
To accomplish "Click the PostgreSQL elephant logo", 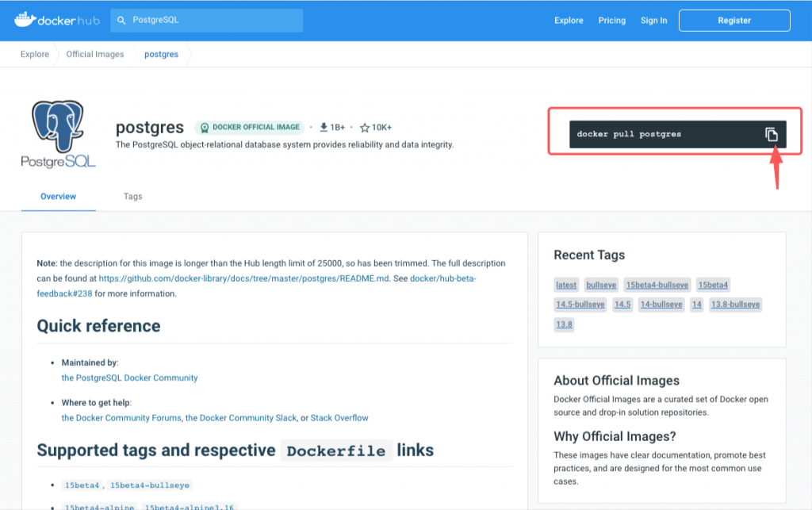I will pyautogui.click(x=58, y=134).
